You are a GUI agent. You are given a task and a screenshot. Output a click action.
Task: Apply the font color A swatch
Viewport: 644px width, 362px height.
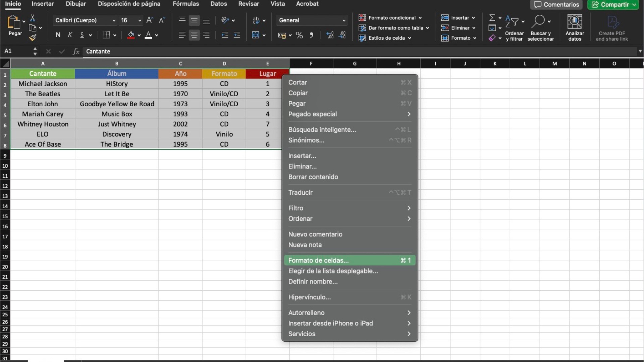148,35
